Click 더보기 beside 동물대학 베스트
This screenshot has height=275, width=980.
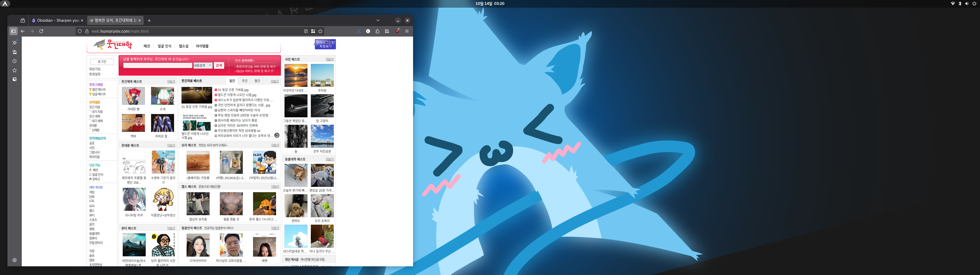(329, 159)
